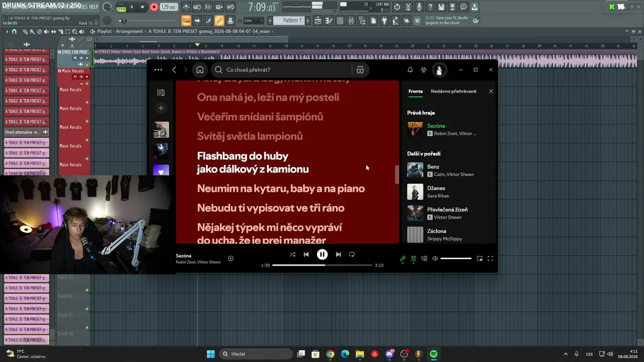
Task: Click lyric line 'Nebudu ti vypisovat ve tři ráno'
Action: point(271,208)
